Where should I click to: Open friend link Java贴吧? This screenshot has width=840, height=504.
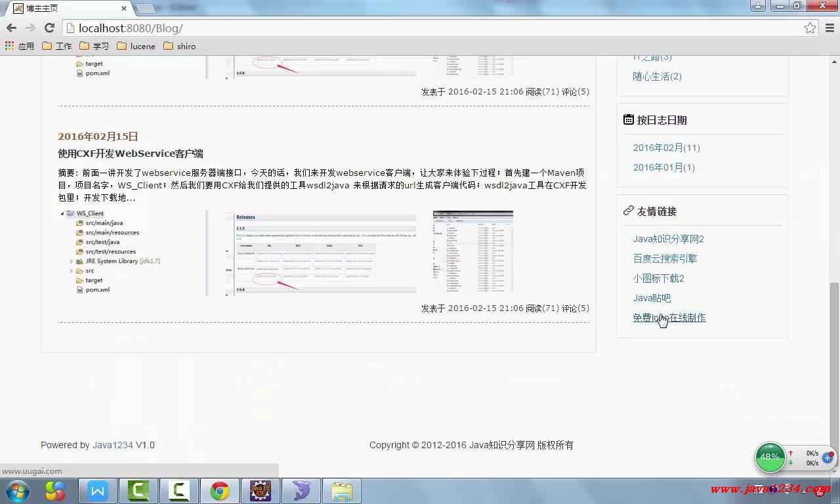coord(652,298)
